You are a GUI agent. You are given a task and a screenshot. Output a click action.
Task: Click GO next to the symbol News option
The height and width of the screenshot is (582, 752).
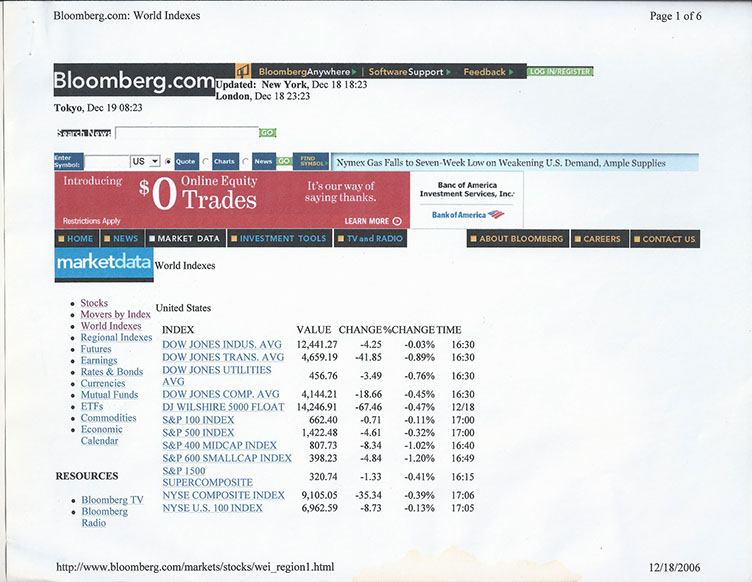284,162
